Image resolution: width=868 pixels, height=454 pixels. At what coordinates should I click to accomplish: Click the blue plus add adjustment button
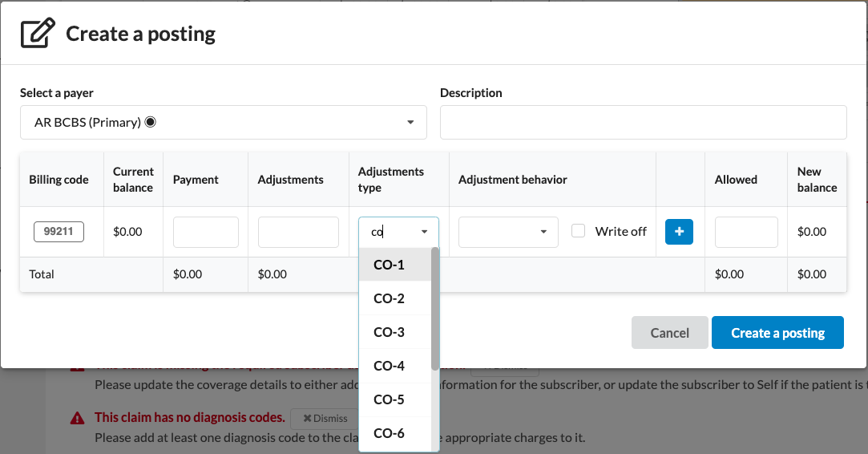click(679, 232)
